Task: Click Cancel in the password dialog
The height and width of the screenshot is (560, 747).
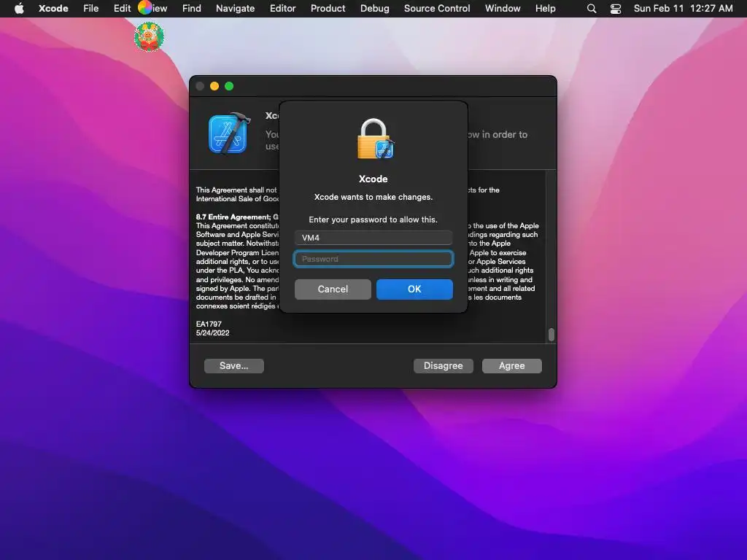Action: (x=333, y=289)
